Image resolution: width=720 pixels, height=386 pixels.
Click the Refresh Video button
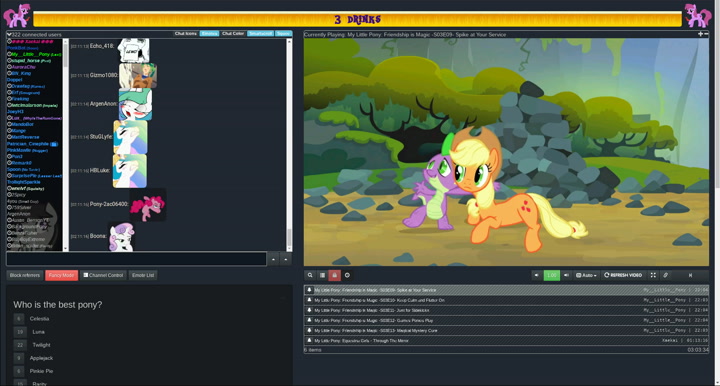[623, 275]
